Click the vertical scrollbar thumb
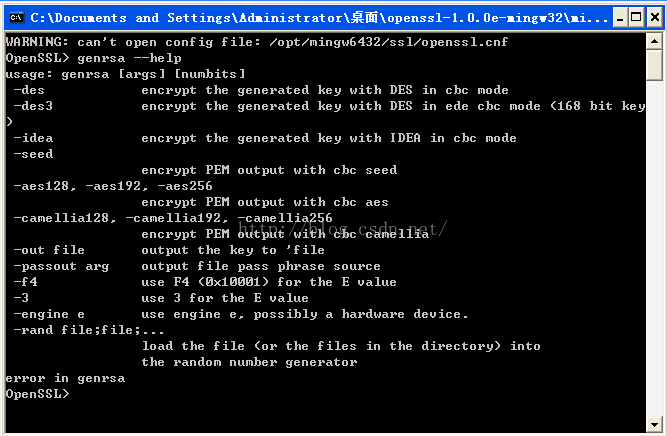This screenshot has width=667, height=436. point(654,65)
